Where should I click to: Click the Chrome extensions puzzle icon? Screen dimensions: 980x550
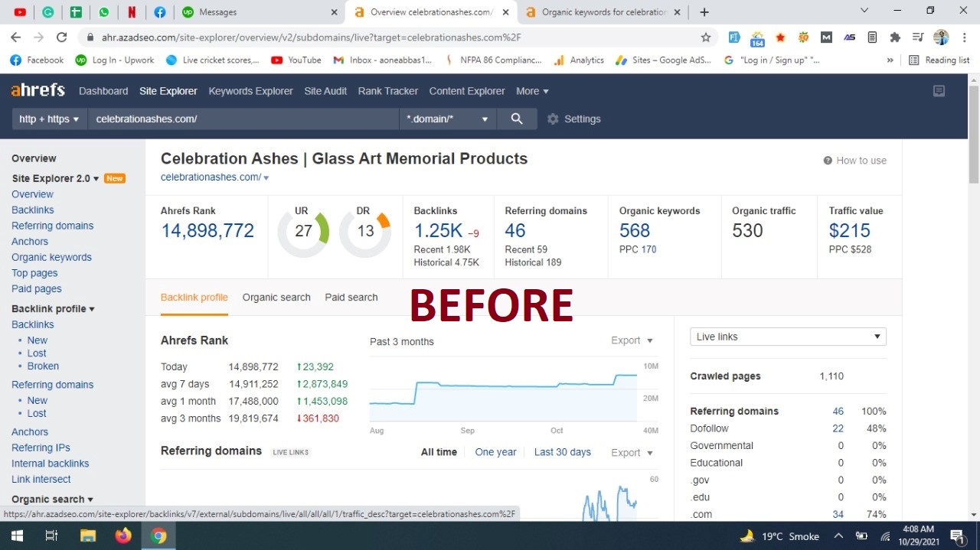pyautogui.click(x=895, y=37)
